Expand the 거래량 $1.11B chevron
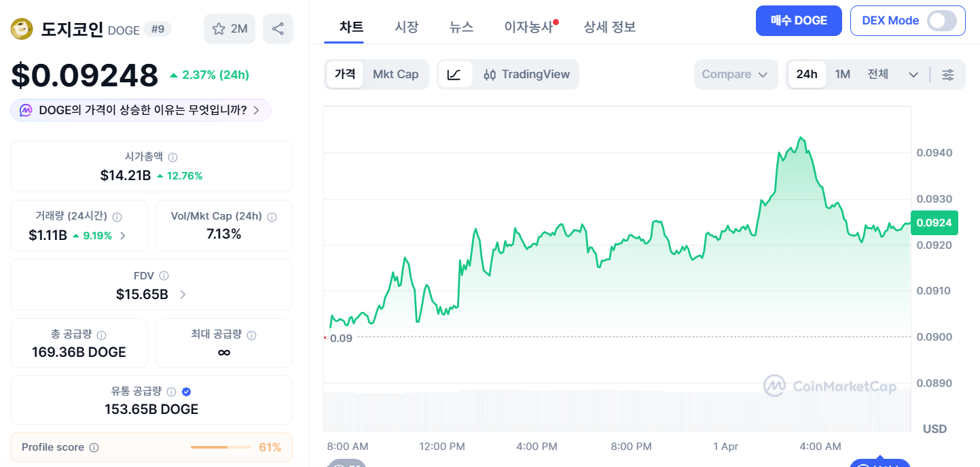The image size is (980, 467). point(123,236)
